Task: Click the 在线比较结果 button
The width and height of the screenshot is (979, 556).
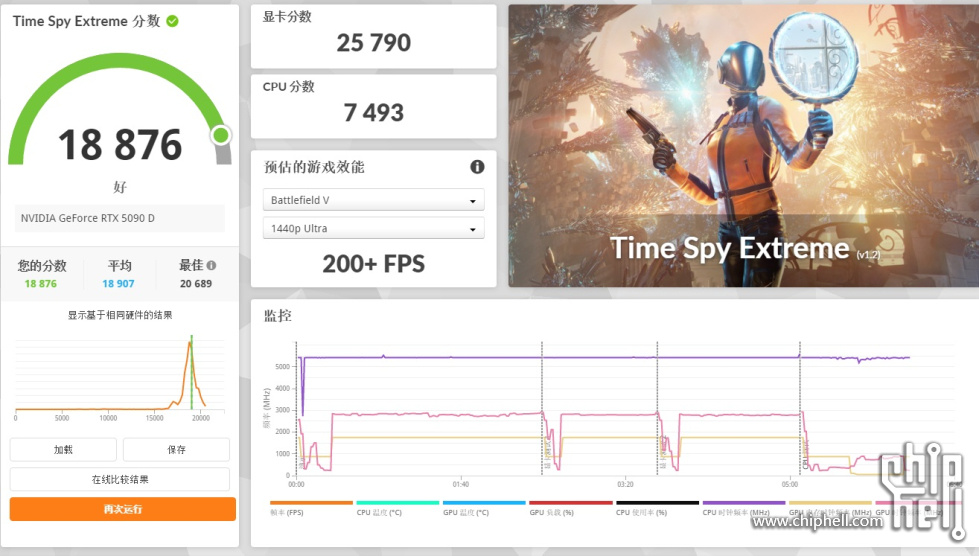Action: point(120,479)
